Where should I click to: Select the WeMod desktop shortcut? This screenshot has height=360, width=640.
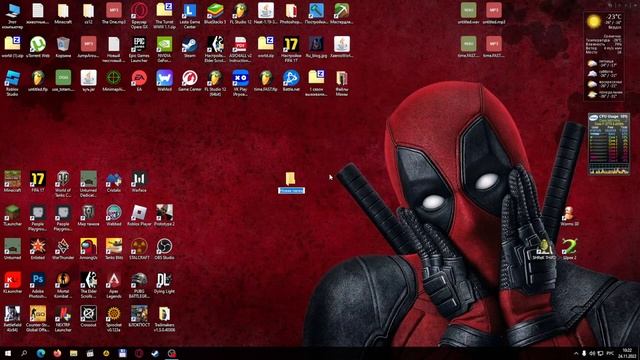pyautogui.click(x=164, y=80)
